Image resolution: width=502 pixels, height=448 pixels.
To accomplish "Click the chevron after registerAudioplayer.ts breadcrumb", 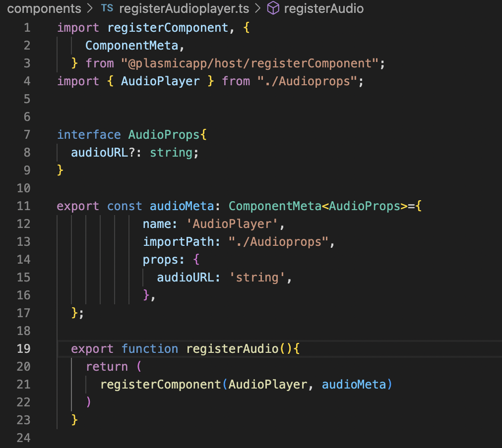I will pyautogui.click(x=257, y=9).
